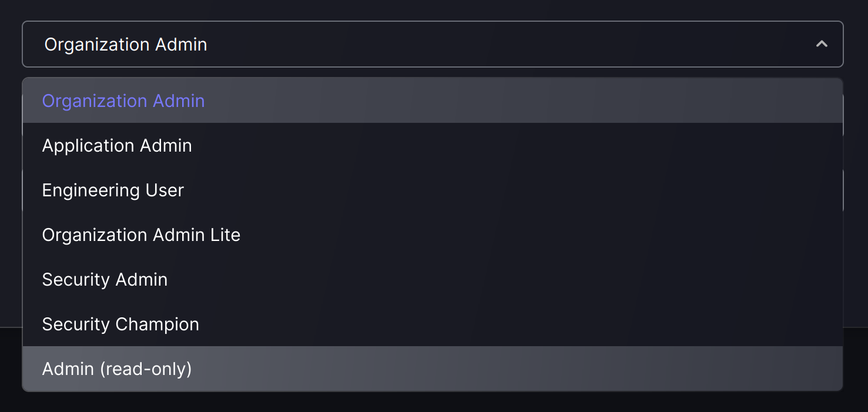This screenshot has width=868, height=412.
Task: Close the open role selector dropdown
Action: (x=822, y=44)
